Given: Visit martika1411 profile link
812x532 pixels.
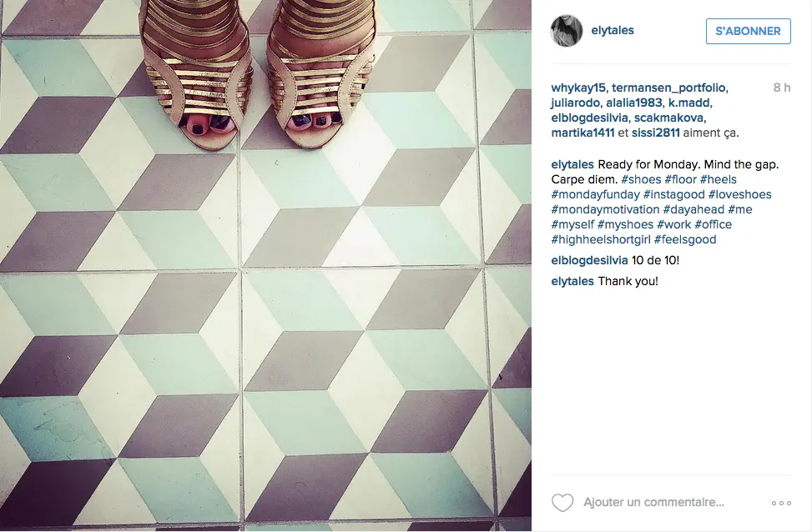Looking at the screenshot, I should [x=583, y=133].
